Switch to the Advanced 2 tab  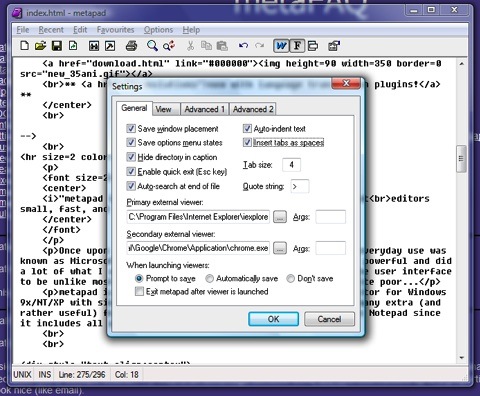coord(253,109)
